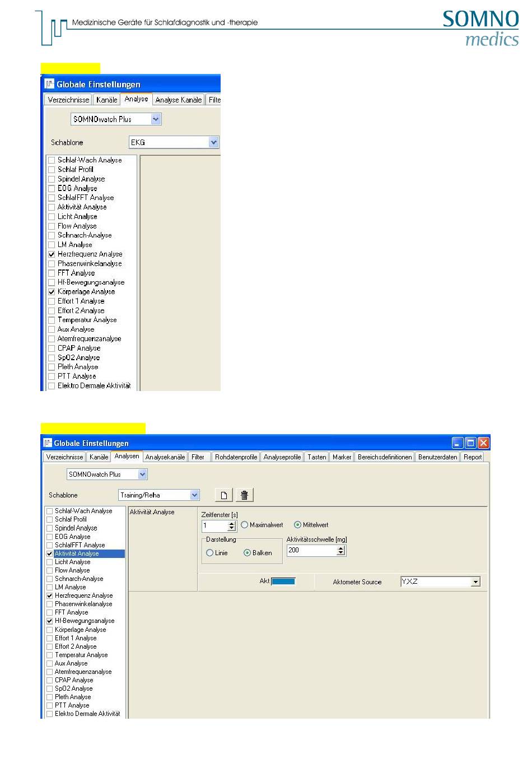The image size is (532, 777).
Task: Click into the Aktivitätsschwelle field showing 200
Action: (312, 551)
